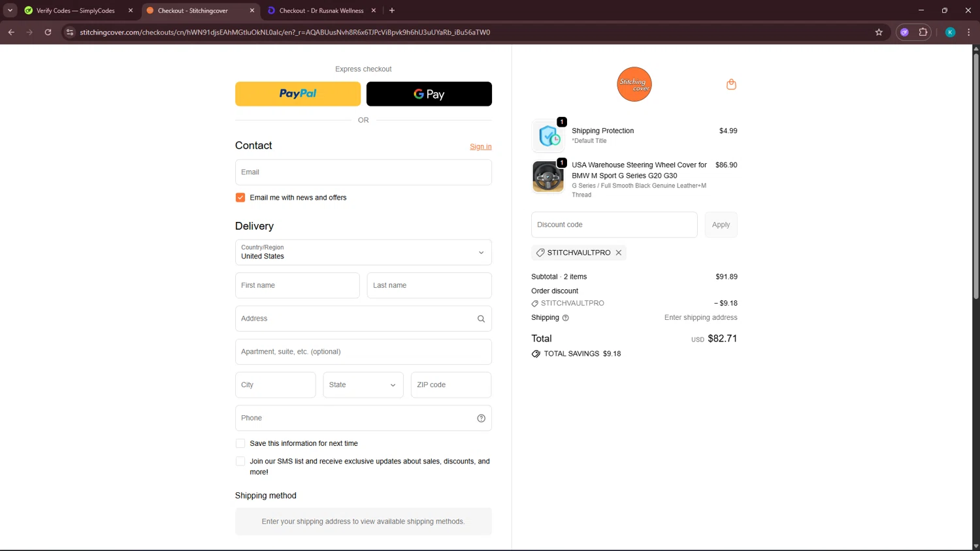Open the tab search dropdown arrow
The width and height of the screenshot is (980, 551).
(x=10, y=10)
